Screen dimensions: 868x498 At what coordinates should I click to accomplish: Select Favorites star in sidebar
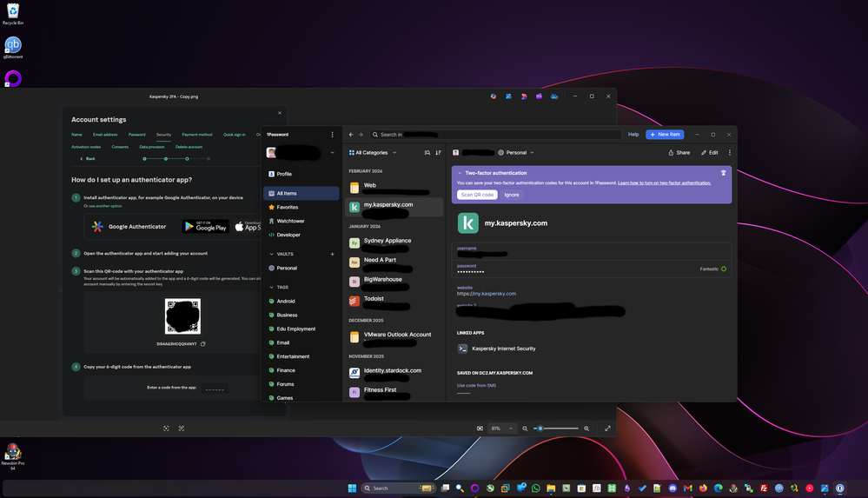click(x=287, y=207)
